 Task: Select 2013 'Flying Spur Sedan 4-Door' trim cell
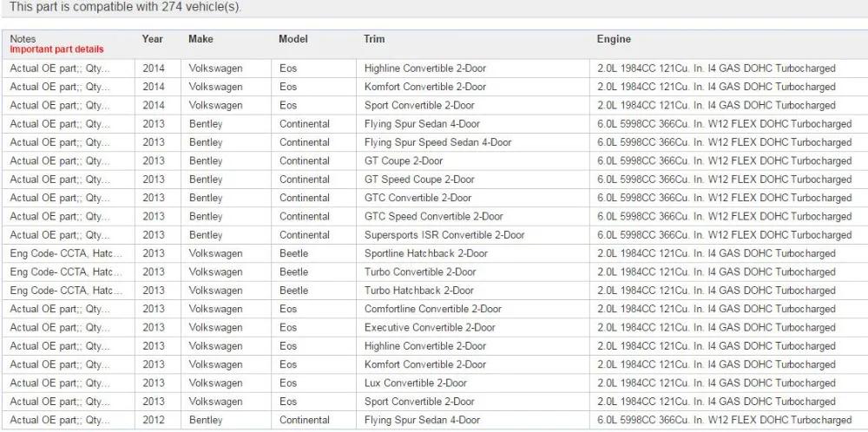423,124
